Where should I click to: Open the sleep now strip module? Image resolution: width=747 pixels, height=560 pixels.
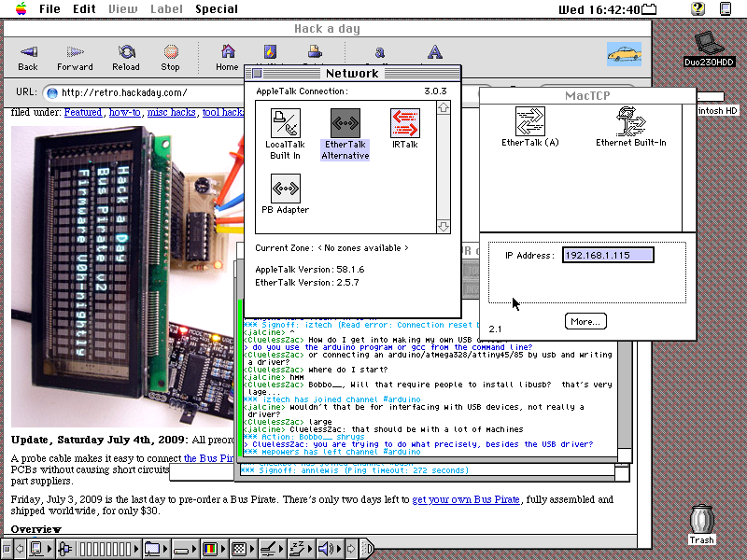click(301, 549)
